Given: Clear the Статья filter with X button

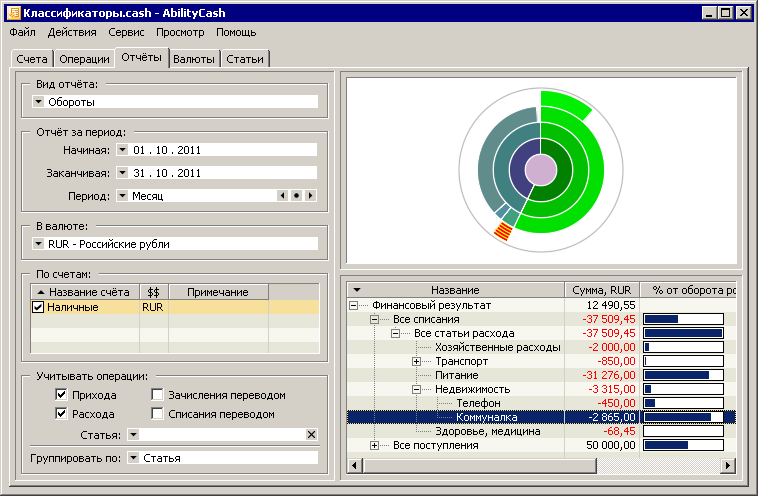Looking at the screenshot, I should pos(311,435).
